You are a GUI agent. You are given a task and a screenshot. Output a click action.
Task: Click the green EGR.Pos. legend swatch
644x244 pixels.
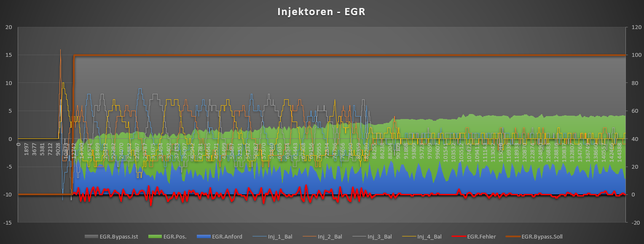point(154,237)
